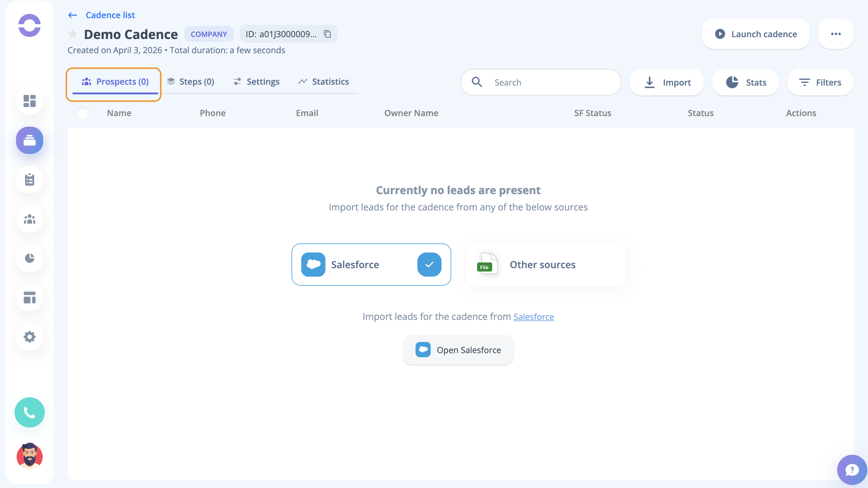Switch to the Settings tab
This screenshot has height=488, width=868.
pos(256,82)
